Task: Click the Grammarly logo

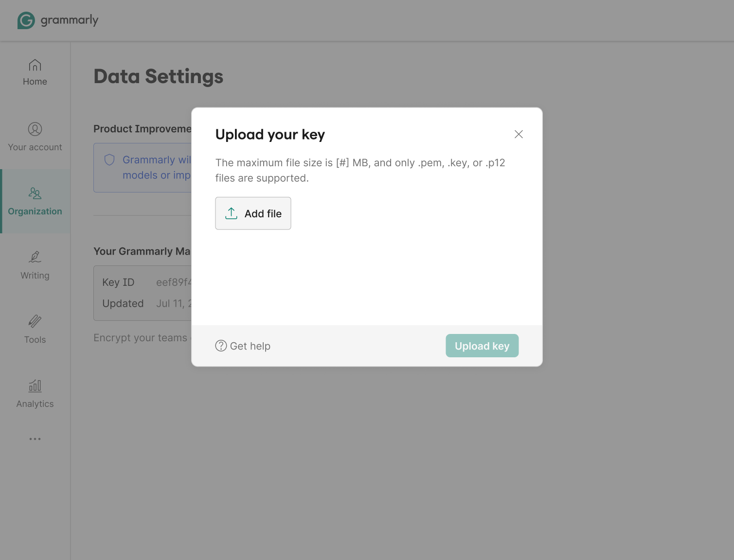Action: pos(57,20)
